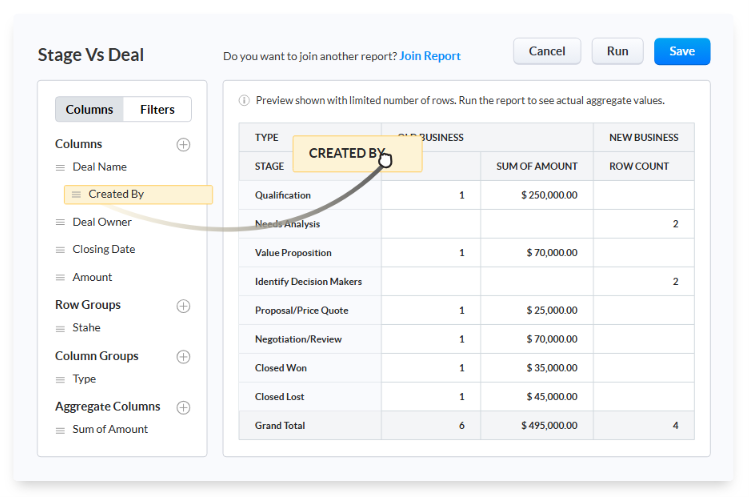Select the Created By item in Columns list
The height and width of the screenshot is (497, 749).
pos(139,194)
